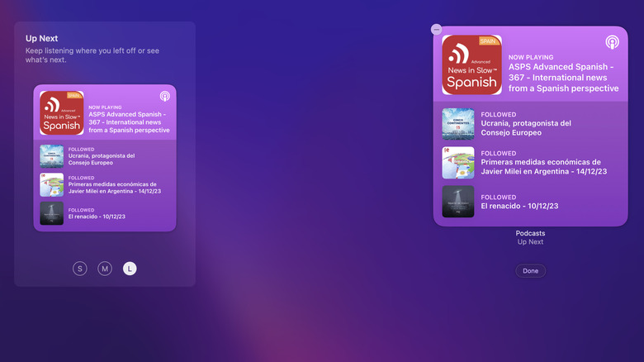Open Ucrania, protagonista del Consejo Europeo in desktop widget

(524, 128)
